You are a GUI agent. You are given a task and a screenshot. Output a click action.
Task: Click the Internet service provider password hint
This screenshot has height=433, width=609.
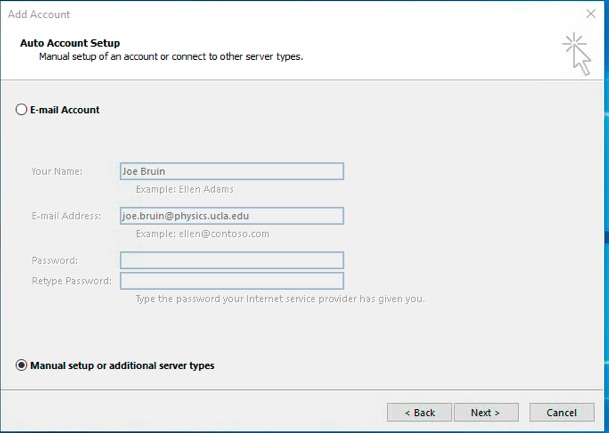tap(280, 299)
